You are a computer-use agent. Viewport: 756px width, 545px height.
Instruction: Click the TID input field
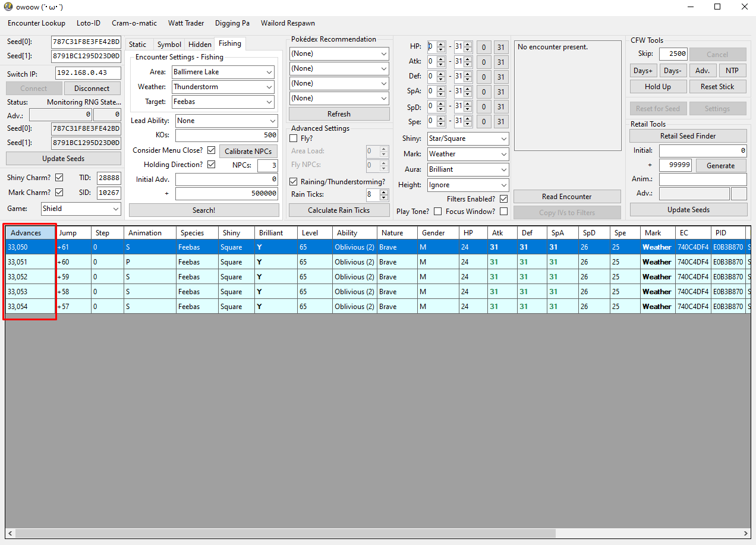[109, 178]
